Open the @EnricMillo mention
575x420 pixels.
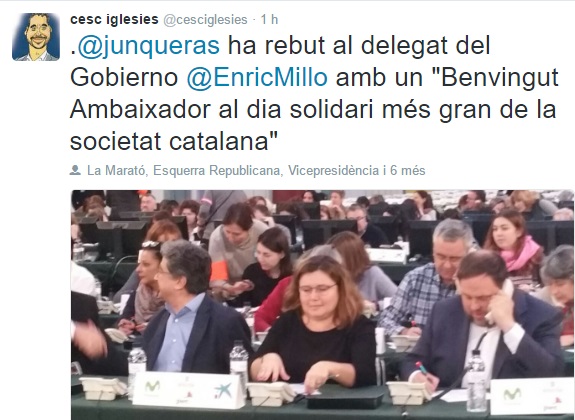coord(257,77)
